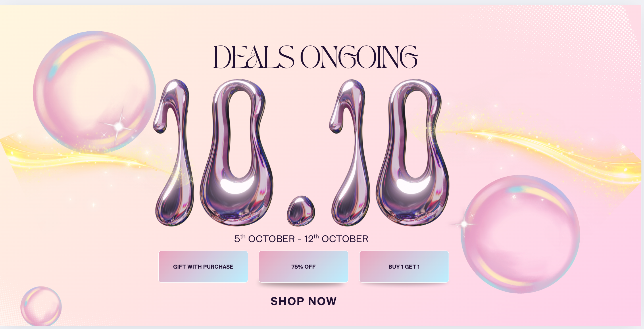Click the large bubble in upper left
This screenshot has width=644, height=329.
pyautogui.click(x=95, y=92)
